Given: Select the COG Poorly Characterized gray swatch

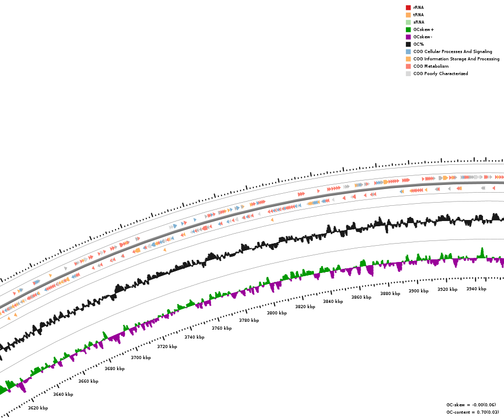Looking at the screenshot, I should [408, 73].
